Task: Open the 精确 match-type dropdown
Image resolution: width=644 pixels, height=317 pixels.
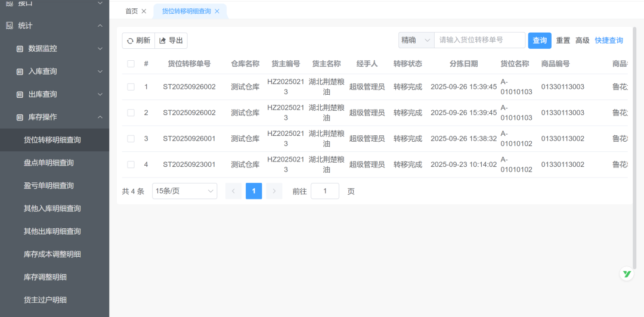Action: tap(416, 41)
